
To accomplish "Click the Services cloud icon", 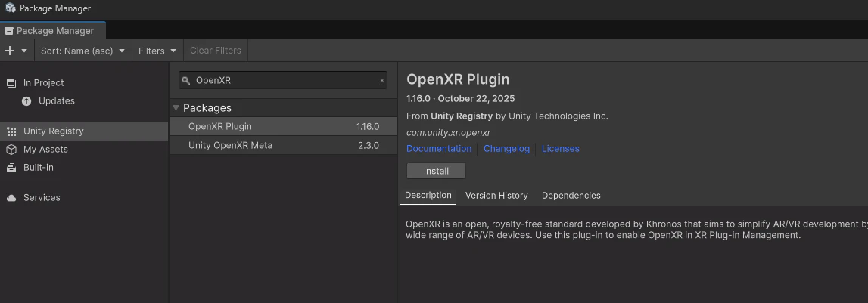I will 11,198.
